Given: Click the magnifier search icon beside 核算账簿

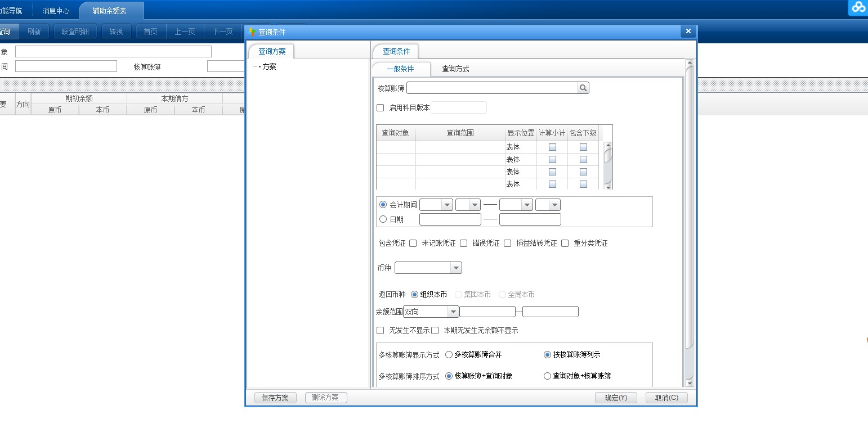Looking at the screenshot, I should coord(583,87).
